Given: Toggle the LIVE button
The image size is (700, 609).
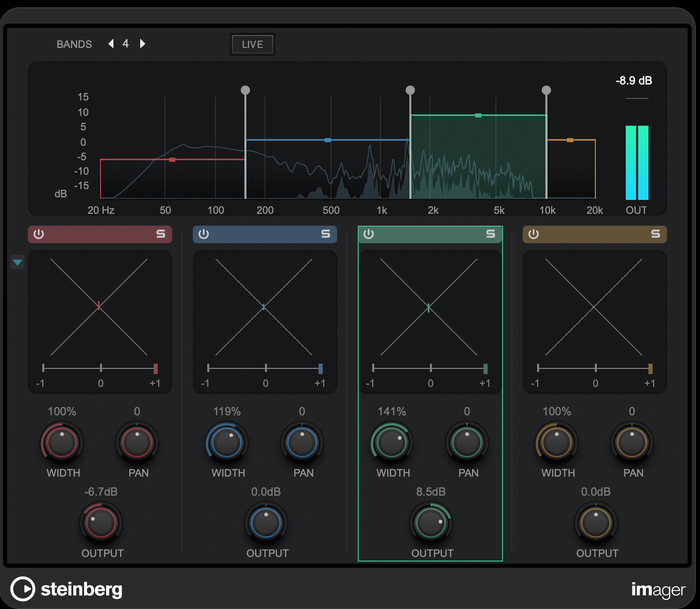Looking at the screenshot, I should coord(253,44).
